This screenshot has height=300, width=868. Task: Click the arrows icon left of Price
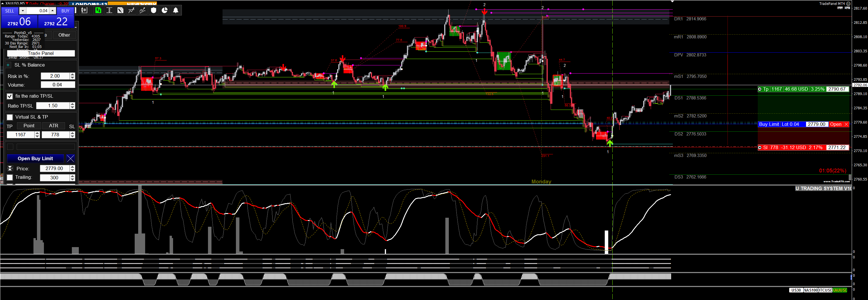(10, 168)
